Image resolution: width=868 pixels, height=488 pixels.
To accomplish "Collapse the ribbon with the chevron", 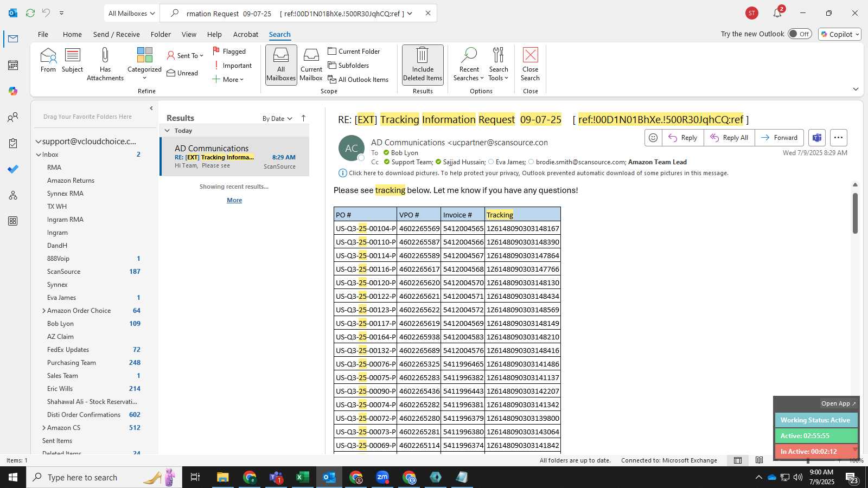I will click(856, 89).
